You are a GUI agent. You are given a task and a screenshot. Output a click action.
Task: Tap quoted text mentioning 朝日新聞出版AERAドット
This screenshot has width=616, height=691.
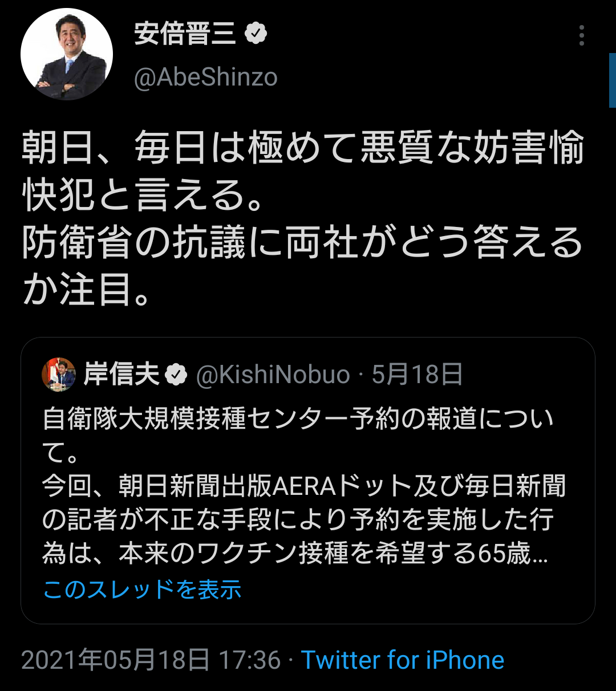click(x=305, y=486)
